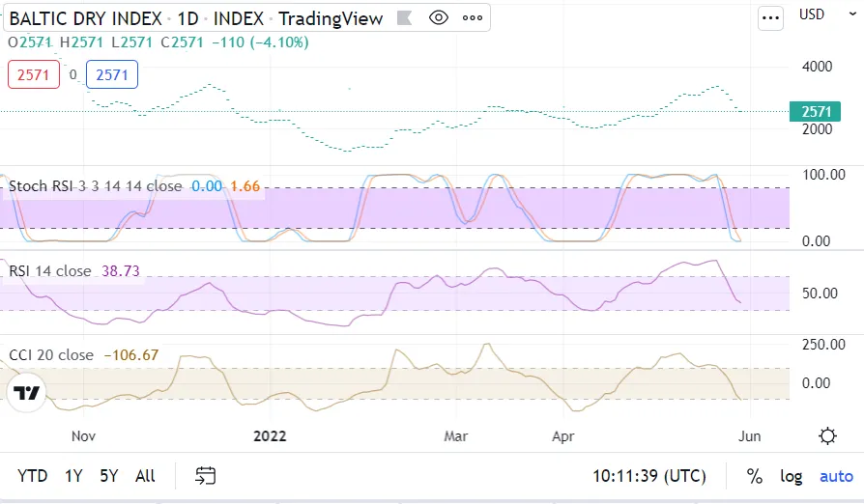Screen dimensions: 864x504
Task: Open the top-right three-dot chart menu
Action: pos(770,17)
